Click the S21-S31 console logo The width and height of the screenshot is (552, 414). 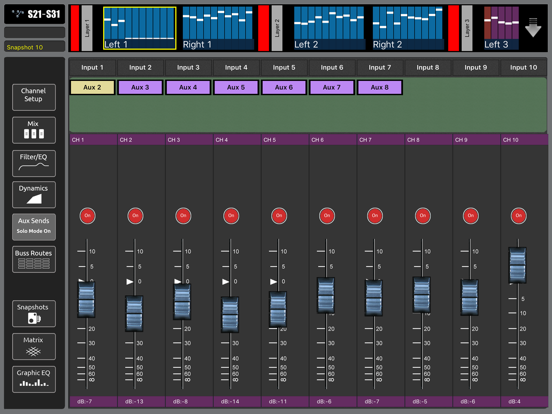pos(34,14)
